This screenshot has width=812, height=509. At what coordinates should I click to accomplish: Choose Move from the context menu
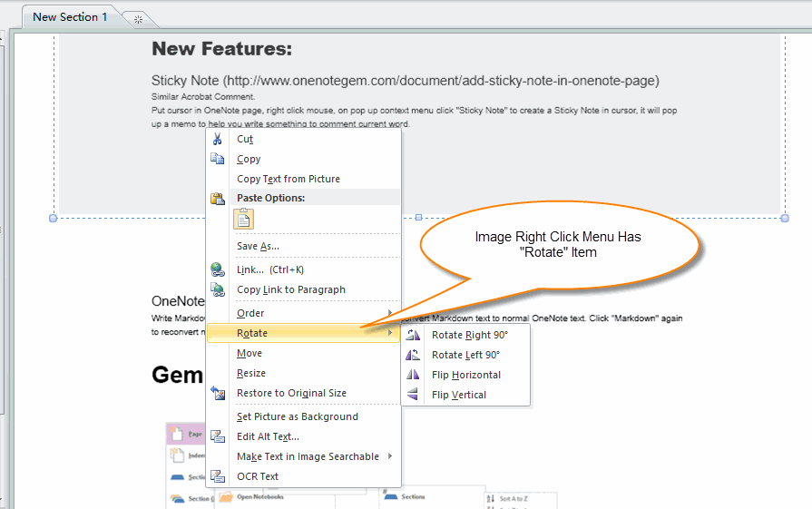pos(304,353)
